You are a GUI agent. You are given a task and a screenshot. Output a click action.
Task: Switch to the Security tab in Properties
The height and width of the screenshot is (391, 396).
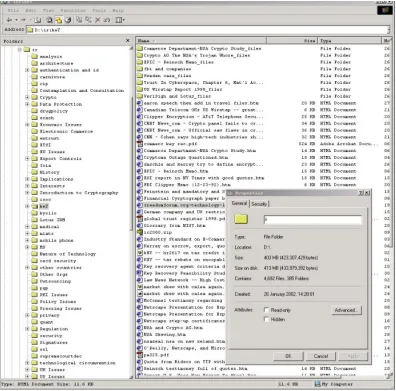click(x=259, y=204)
